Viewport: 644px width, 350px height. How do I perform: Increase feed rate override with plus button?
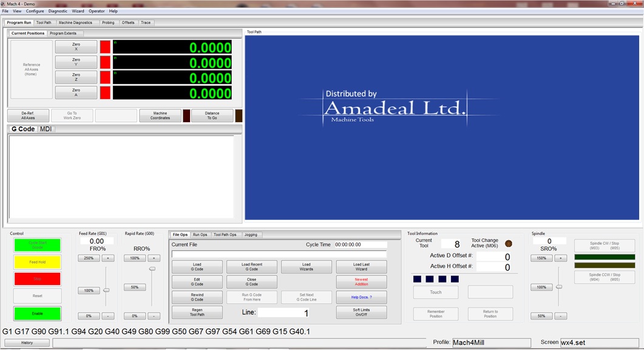click(108, 258)
